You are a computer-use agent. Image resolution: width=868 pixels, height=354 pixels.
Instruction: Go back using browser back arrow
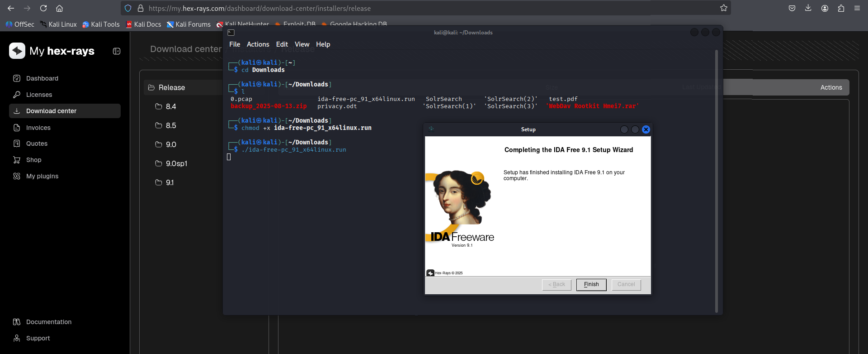click(11, 8)
